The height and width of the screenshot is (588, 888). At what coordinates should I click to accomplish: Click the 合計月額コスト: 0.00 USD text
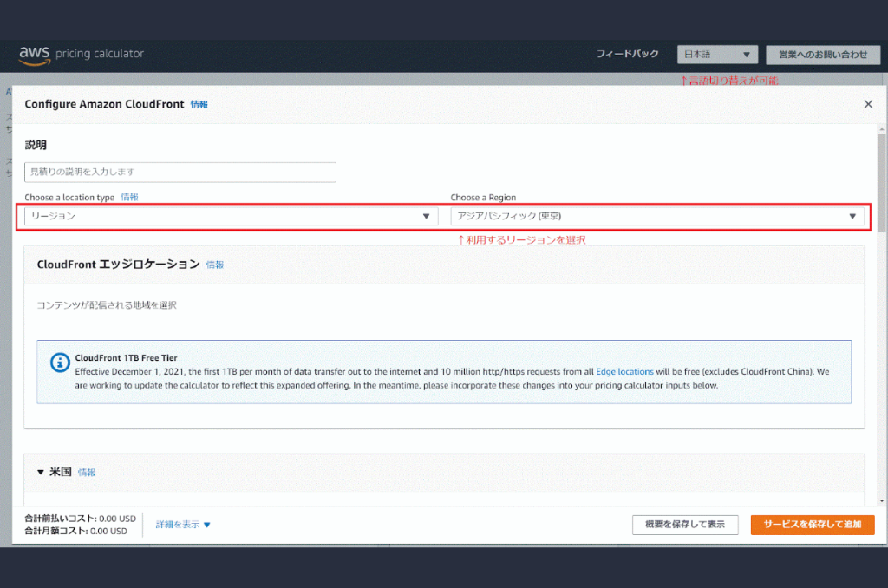(x=76, y=531)
